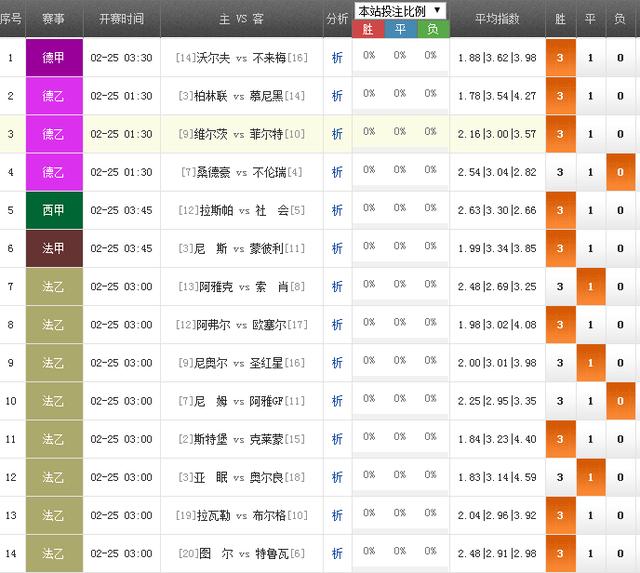The width and height of the screenshot is (640, 573).
Task: Toggle win 3 for 阿弗尔 vs 欧塞尔
Action: (560, 324)
